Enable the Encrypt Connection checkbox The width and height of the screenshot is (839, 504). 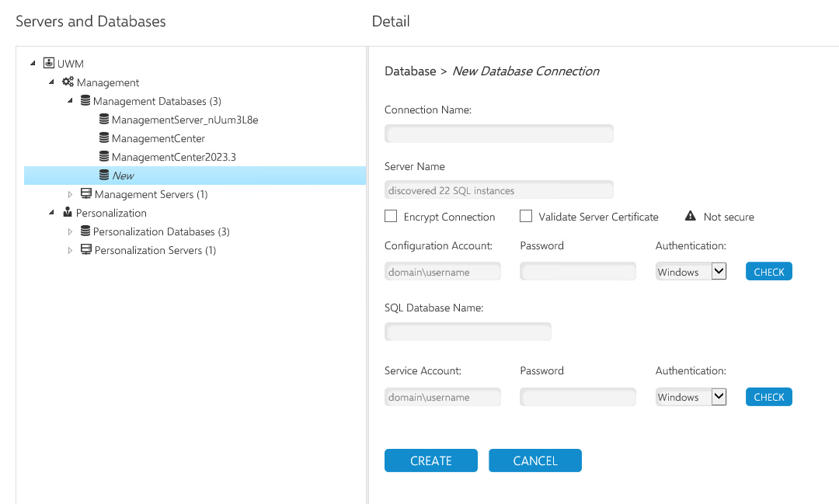pos(391,217)
